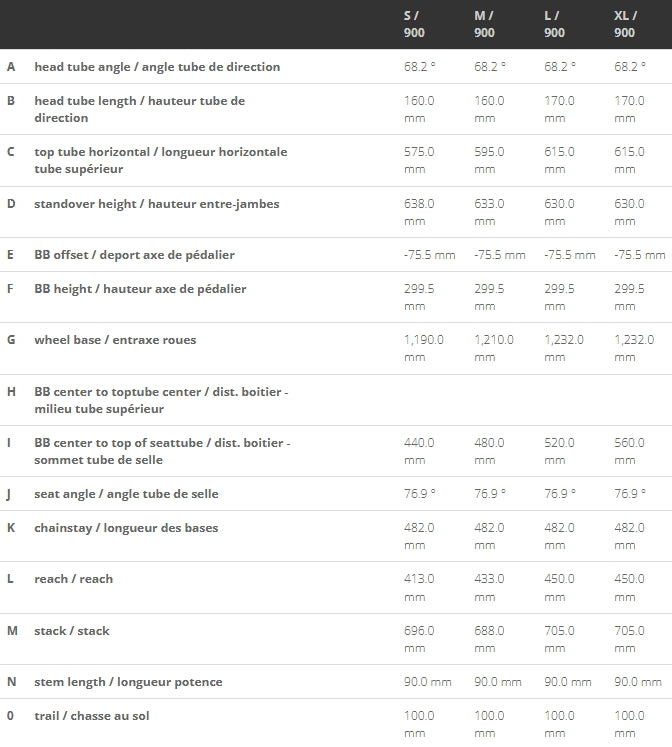This screenshot has height=747, width=672.
Task: Click the 1,190.0 mm wheel base value
Action: tap(422, 348)
